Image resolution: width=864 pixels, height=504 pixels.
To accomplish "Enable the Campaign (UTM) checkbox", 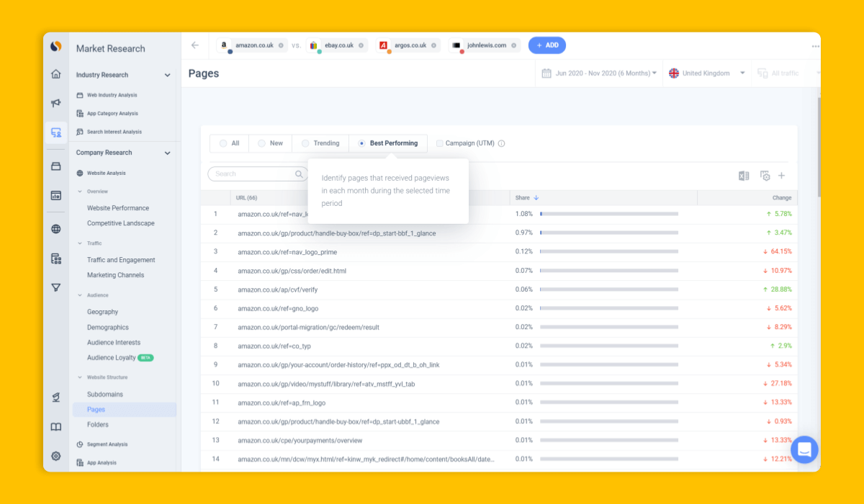I will pos(439,143).
